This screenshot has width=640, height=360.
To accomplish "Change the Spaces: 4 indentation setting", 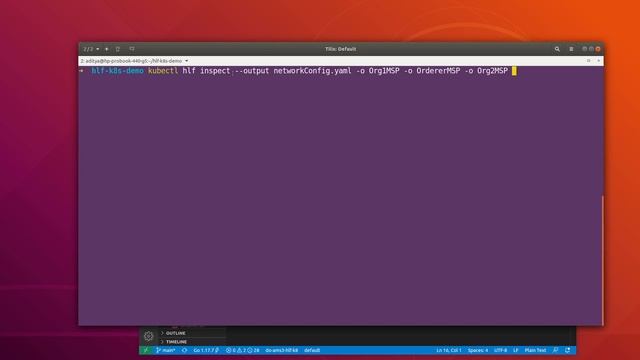I will tap(478, 350).
